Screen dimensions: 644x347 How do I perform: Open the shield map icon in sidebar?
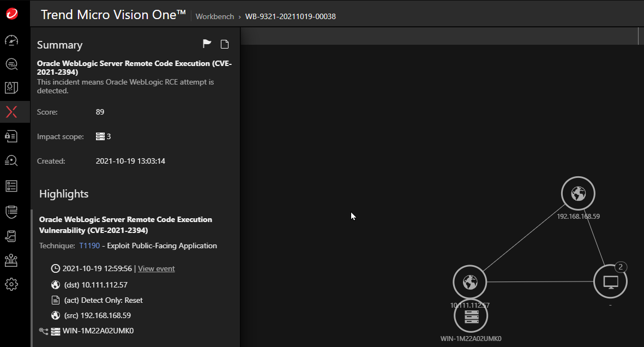[x=11, y=87]
